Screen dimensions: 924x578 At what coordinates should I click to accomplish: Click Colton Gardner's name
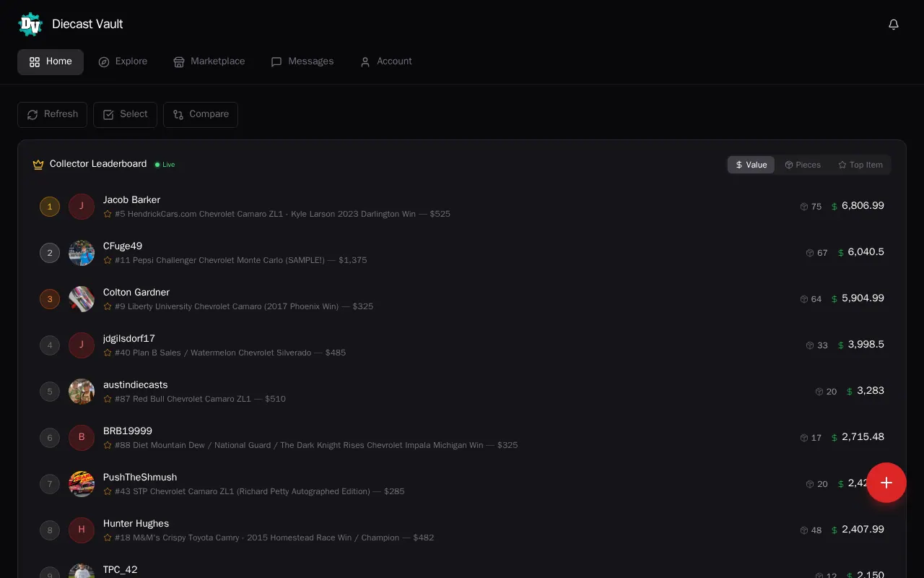(x=136, y=293)
